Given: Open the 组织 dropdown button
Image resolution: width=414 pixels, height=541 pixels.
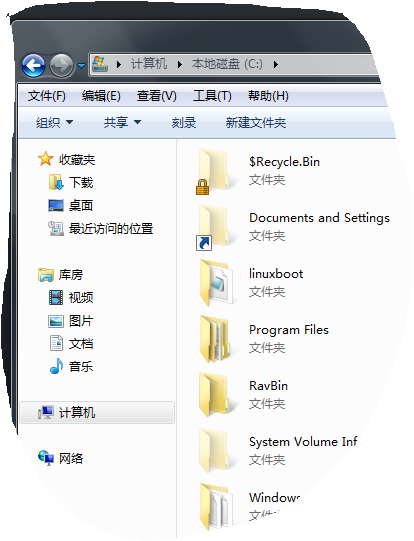Looking at the screenshot, I should coord(54,122).
